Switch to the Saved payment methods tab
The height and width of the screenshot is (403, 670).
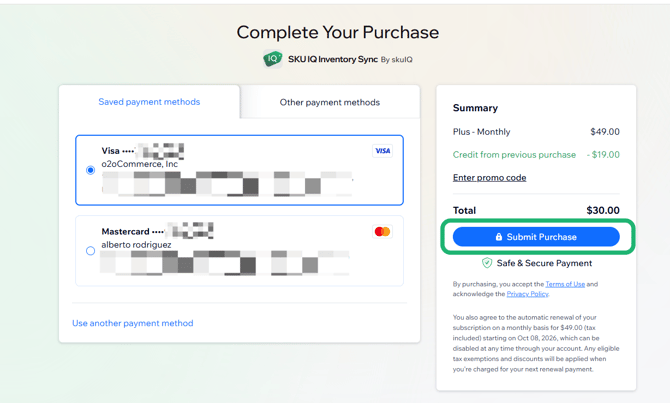(149, 102)
